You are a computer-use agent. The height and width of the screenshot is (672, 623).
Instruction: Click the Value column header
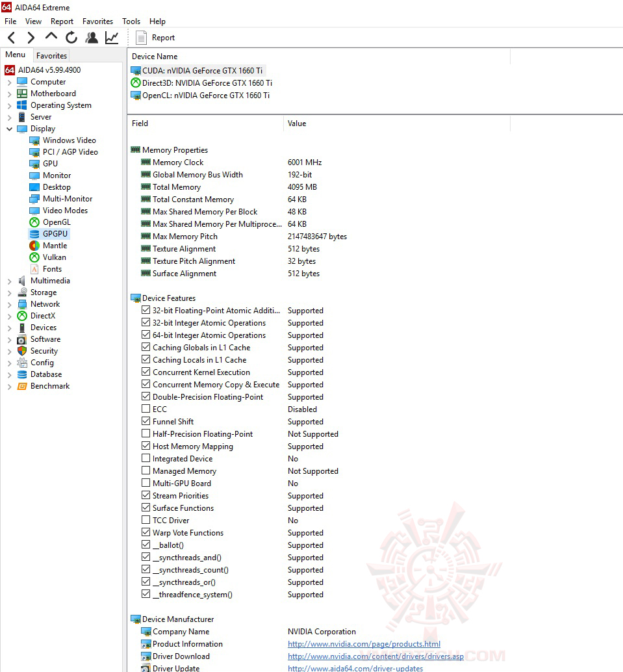tap(397, 123)
